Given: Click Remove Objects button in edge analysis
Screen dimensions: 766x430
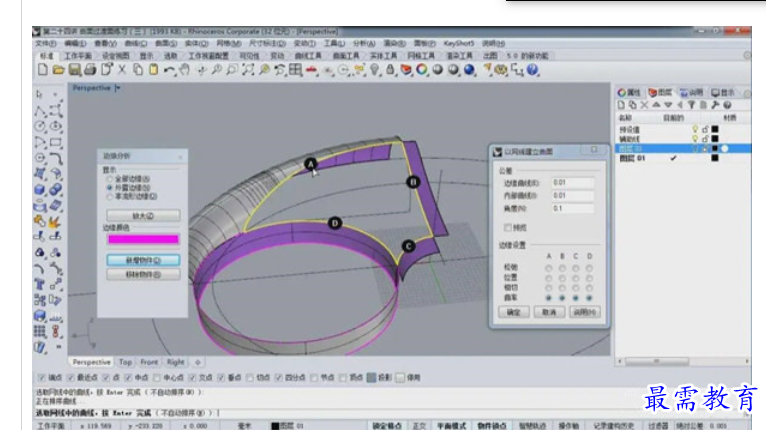Looking at the screenshot, I should [143, 275].
